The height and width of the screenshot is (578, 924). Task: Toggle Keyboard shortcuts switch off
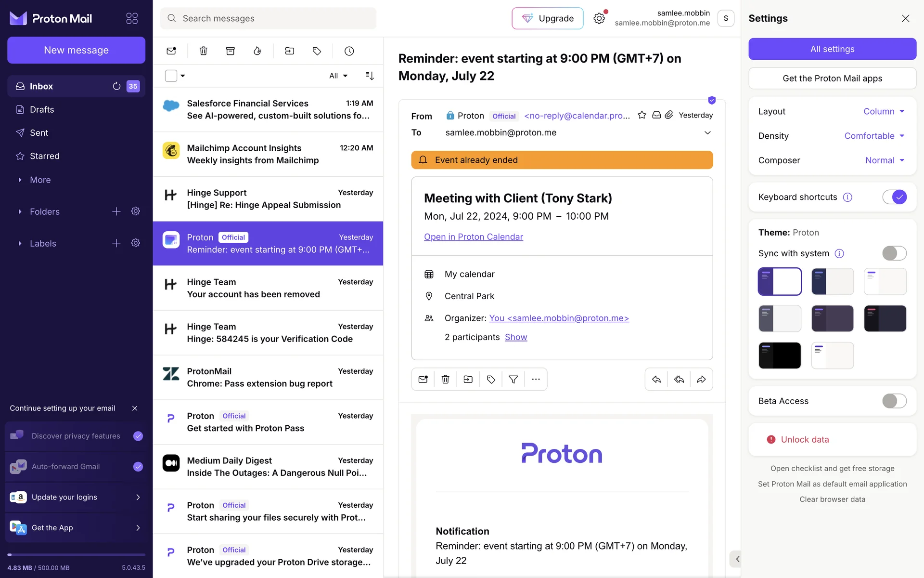tap(894, 197)
